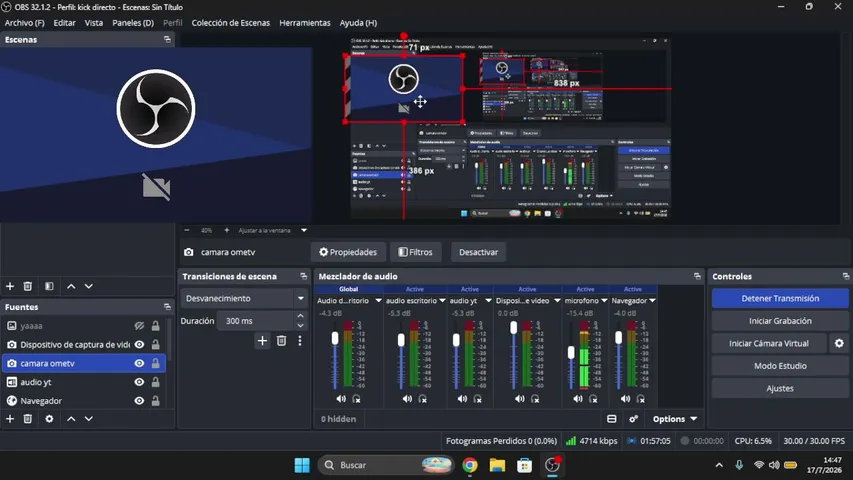Open source properties gear in Fuentes toolbar
853x480 pixels.
tap(49, 419)
